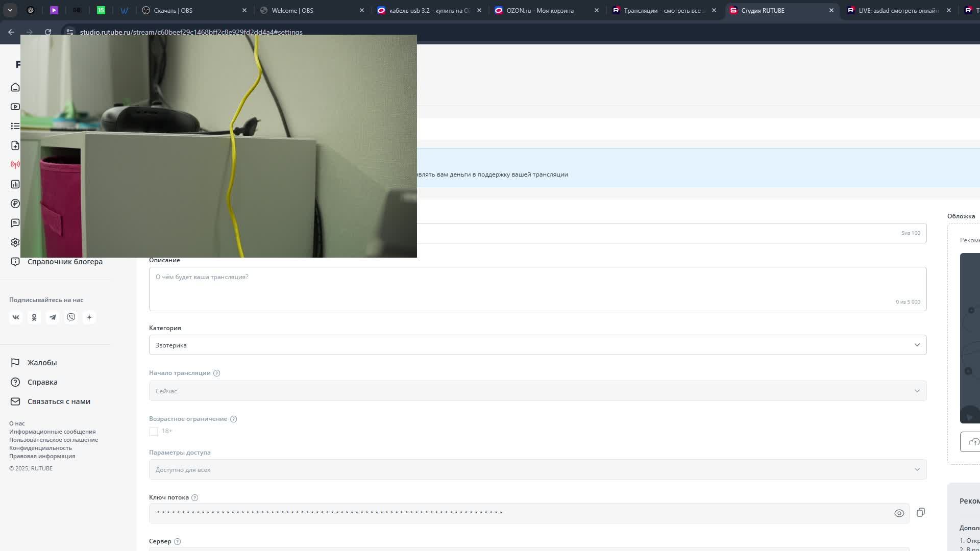The height and width of the screenshot is (551, 980).
Task: Click the live streams broadcast icon
Action: [15, 165]
